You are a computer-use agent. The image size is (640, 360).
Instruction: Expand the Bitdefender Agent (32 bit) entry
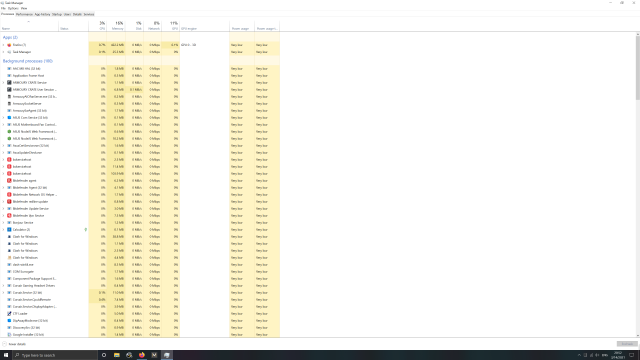coord(4,187)
